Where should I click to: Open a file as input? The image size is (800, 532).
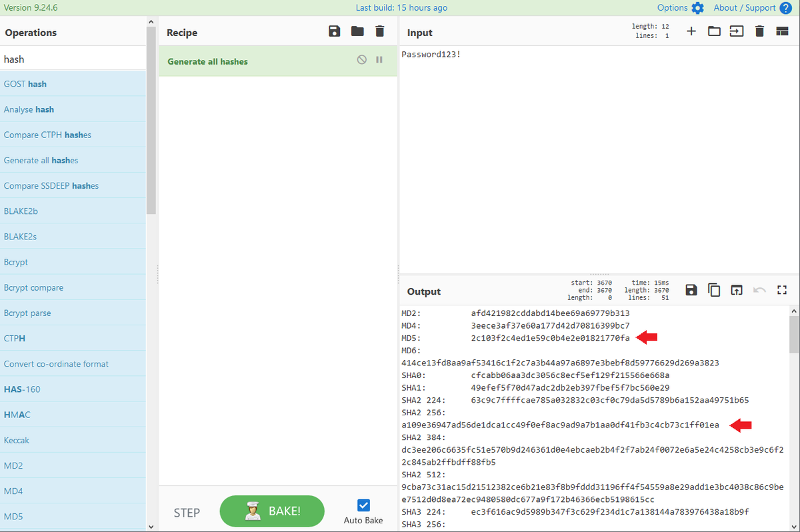tap(737, 31)
